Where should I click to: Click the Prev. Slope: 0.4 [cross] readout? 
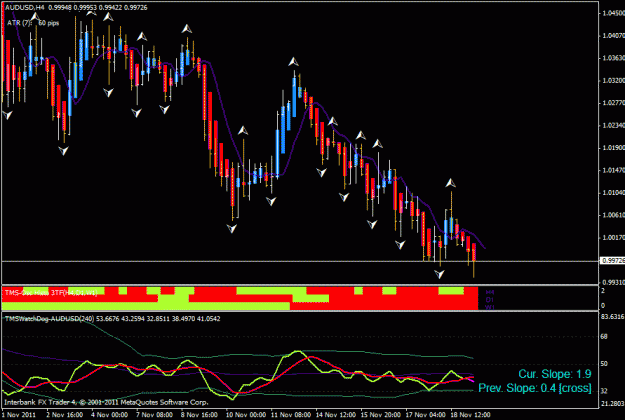[535, 388]
